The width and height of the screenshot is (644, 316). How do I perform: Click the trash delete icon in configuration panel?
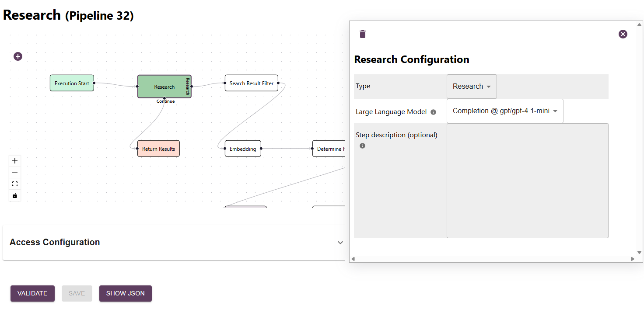(x=362, y=34)
